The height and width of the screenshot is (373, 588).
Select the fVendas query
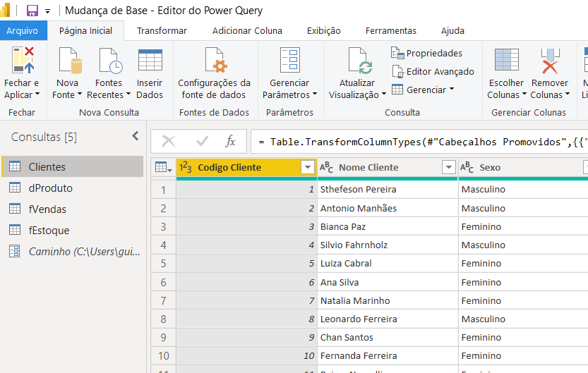pos(73,209)
